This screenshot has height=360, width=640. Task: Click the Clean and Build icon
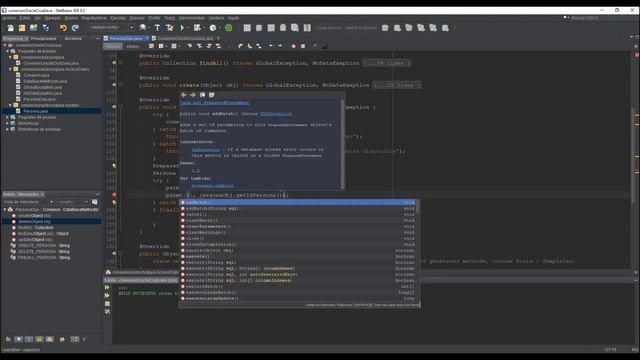[169, 28]
